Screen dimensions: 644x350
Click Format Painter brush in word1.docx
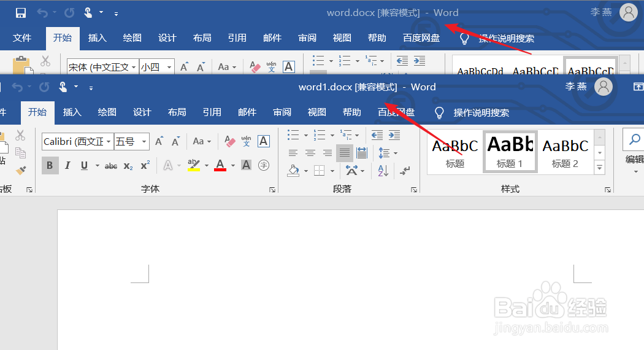click(20, 170)
